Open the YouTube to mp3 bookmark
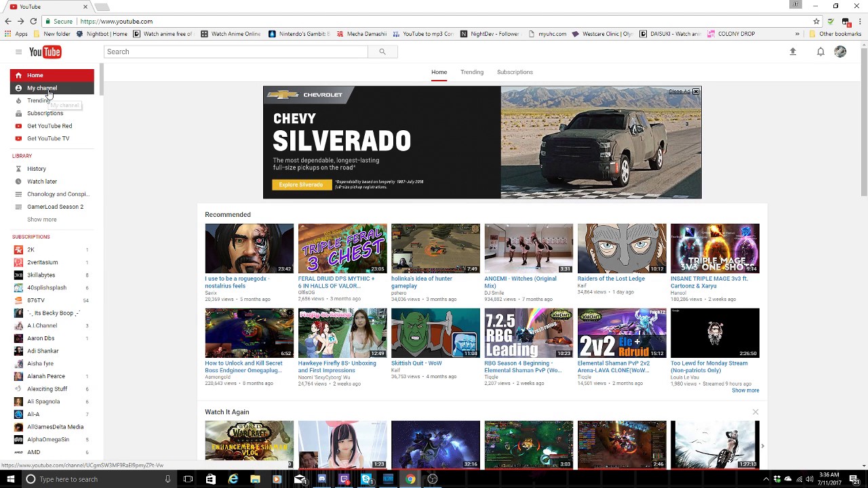Viewport: 868px width, 488px height. (x=422, y=34)
